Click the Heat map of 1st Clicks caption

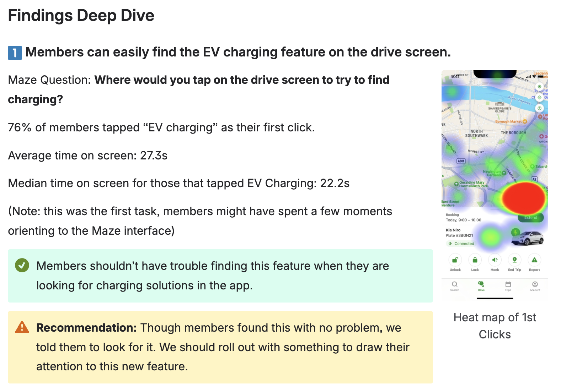tap(495, 326)
